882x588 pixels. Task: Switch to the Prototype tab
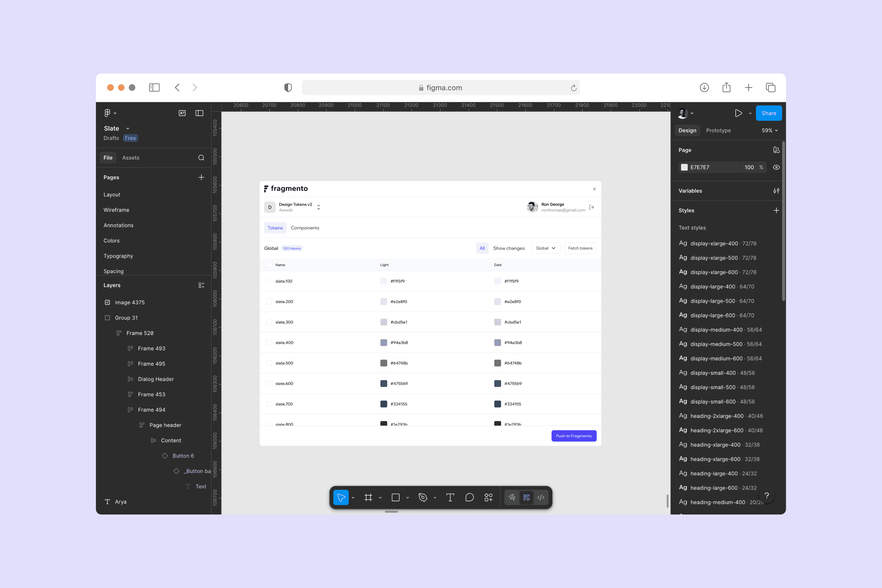click(x=718, y=130)
